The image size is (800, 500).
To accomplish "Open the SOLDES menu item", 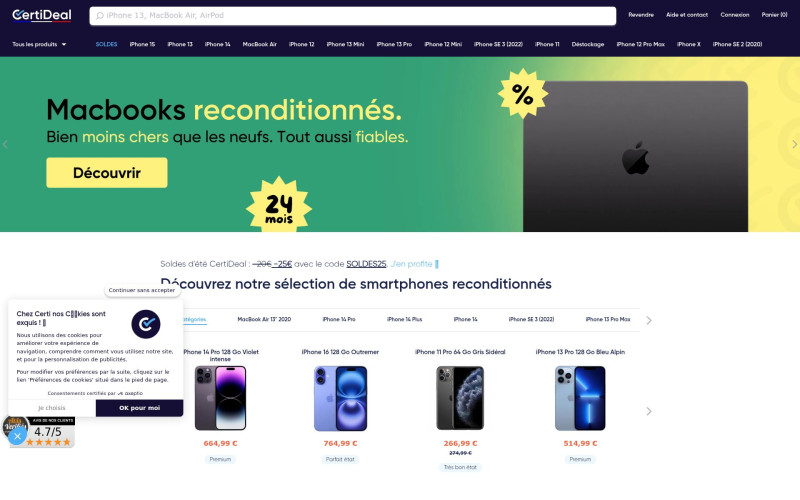I will click(x=106, y=44).
